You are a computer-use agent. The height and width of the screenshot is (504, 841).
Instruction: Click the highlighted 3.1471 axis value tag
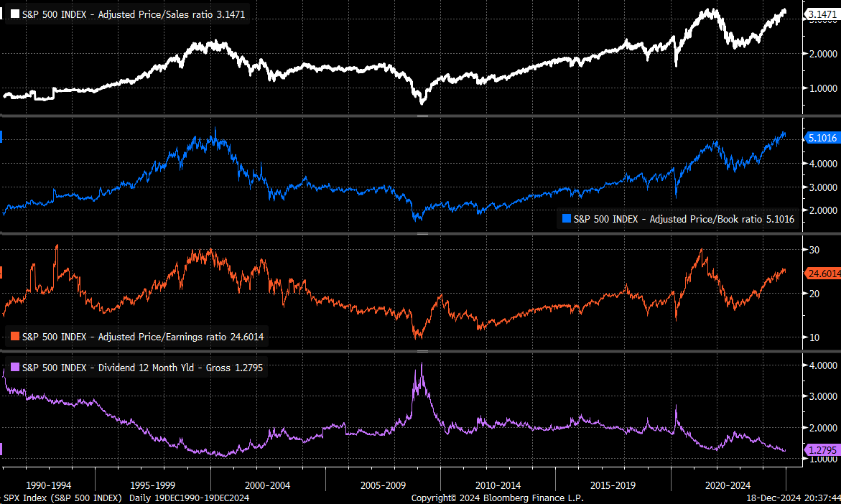point(822,12)
